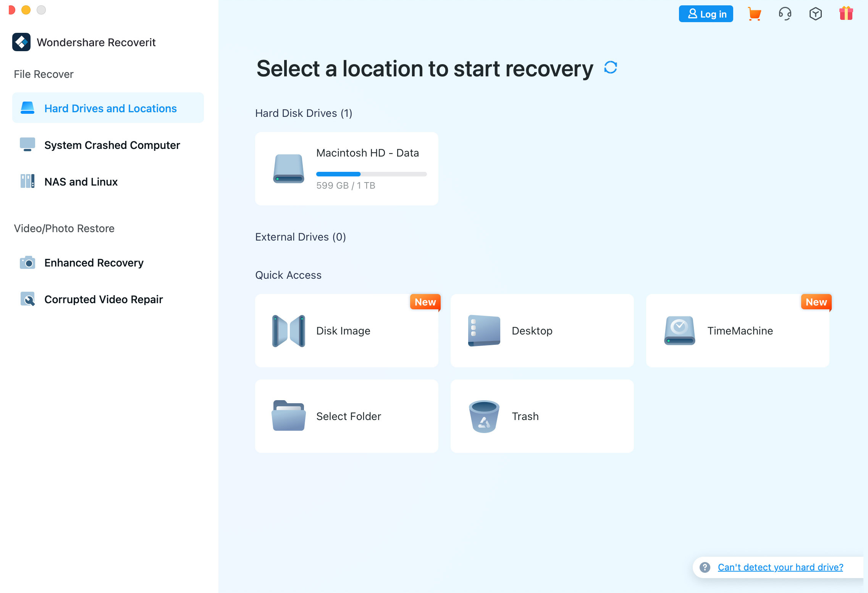Click the Log in button
868x593 pixels.
pos(705,14)
